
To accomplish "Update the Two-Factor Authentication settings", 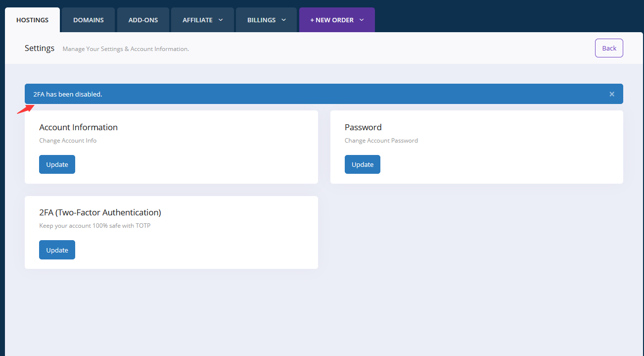I will point(57,250).
